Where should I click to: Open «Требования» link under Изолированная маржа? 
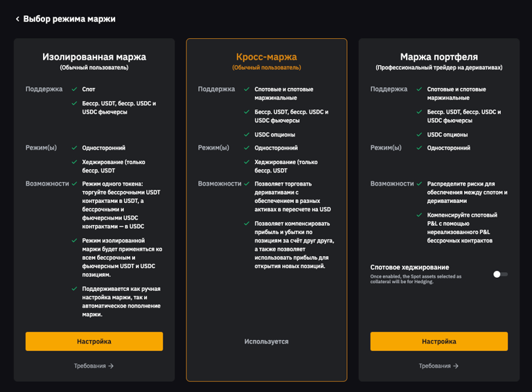pyautogui.click(x=94, y=366)
